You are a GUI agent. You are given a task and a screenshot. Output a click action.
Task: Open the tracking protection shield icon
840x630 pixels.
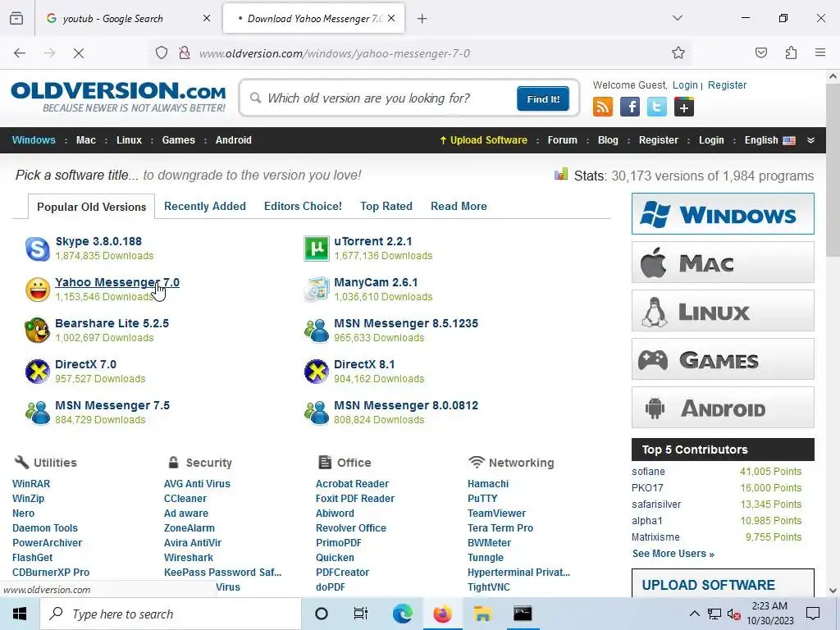pyautogui.click(x=162, y=52)
